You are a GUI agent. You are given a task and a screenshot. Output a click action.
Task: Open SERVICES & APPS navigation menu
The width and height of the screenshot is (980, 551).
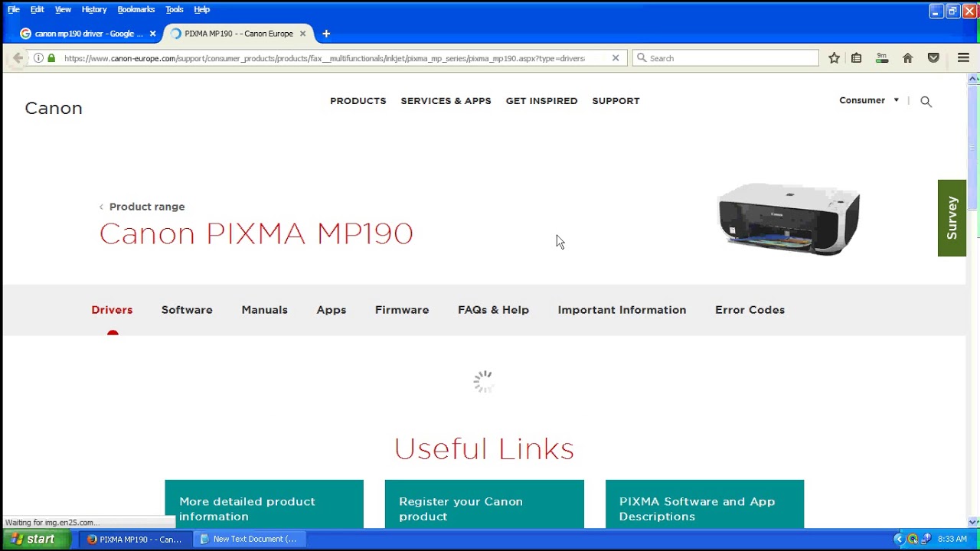point(446,101)
